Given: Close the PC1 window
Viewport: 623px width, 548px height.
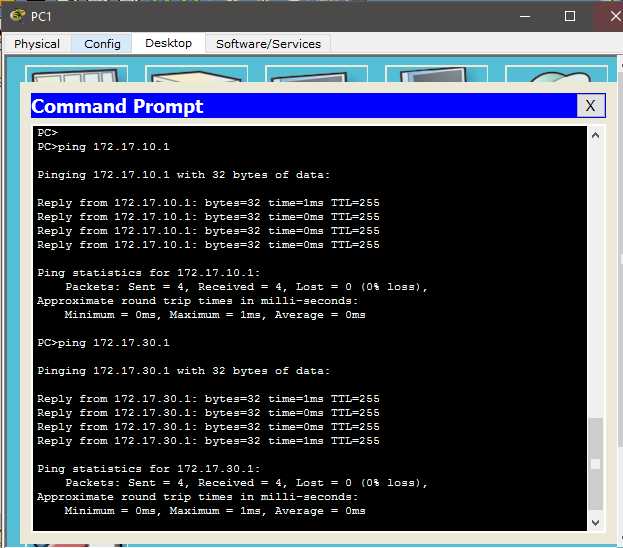Looking at the screenshot, I should (614, 16).
